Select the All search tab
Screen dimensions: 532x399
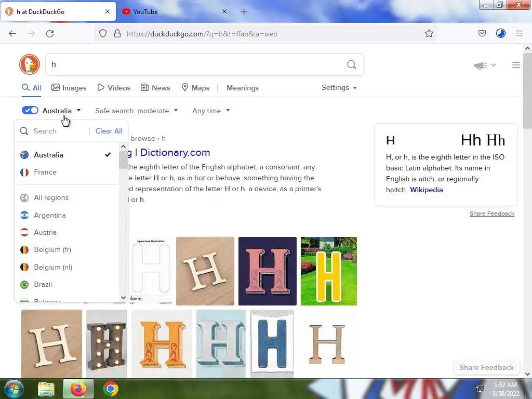[31, 88]
